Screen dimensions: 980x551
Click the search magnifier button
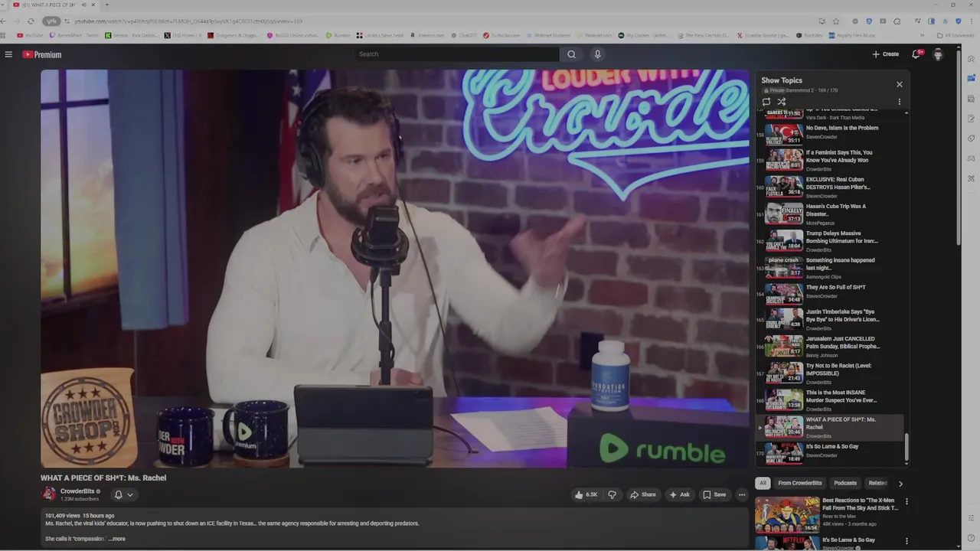(571, 54)
